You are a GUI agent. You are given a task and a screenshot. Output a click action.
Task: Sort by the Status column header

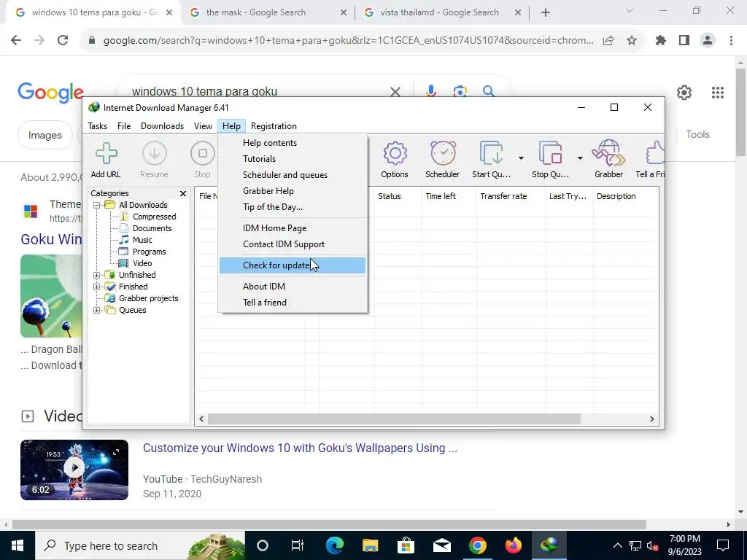tap(398, 196)
